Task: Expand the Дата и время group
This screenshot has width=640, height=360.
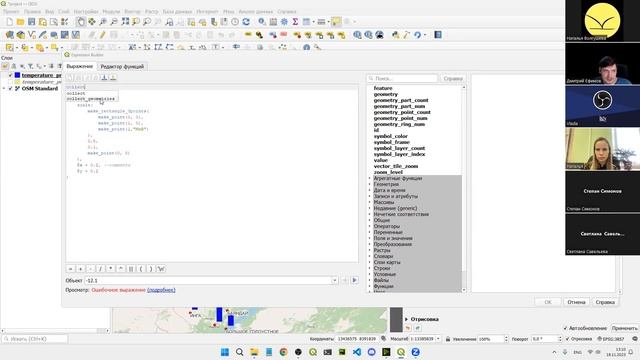Action: click(370, 190)
